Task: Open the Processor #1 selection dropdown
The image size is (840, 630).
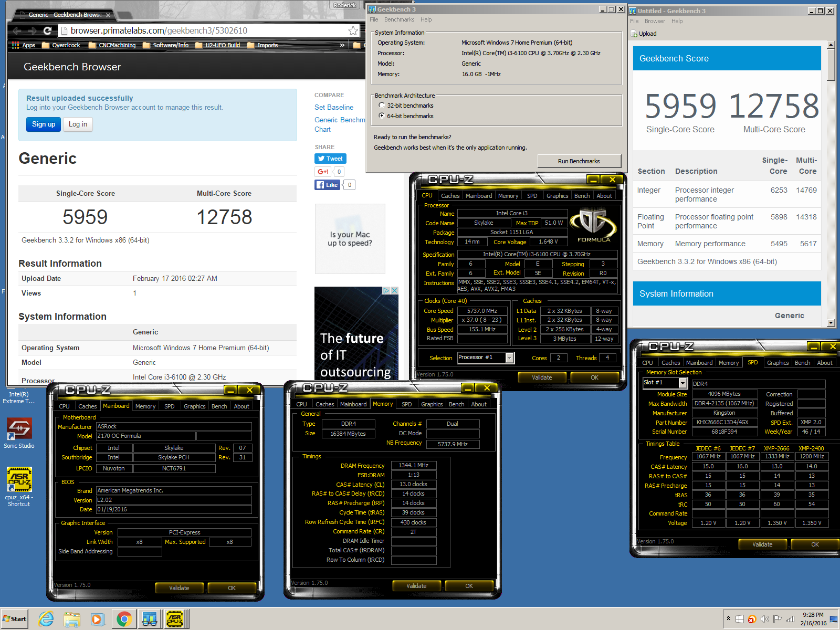Action: pyautogui.click(x=509, y=358)
